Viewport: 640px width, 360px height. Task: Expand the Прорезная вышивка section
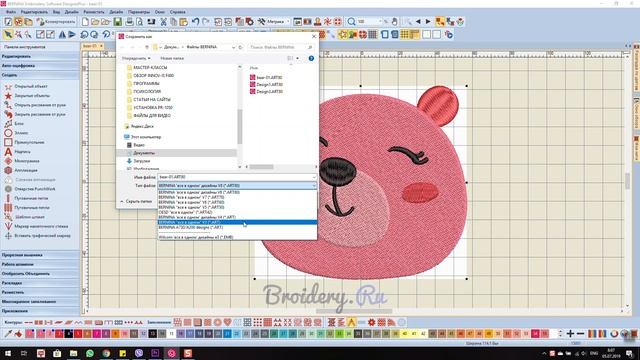tap(40, 255)
